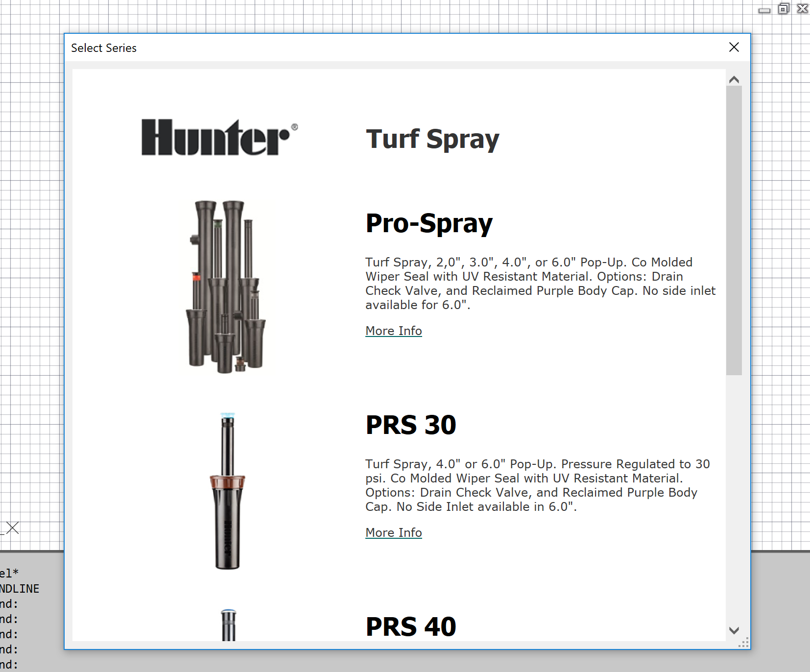
Task: Click the Pro-Spray product image
Action: tap(226, 287)
